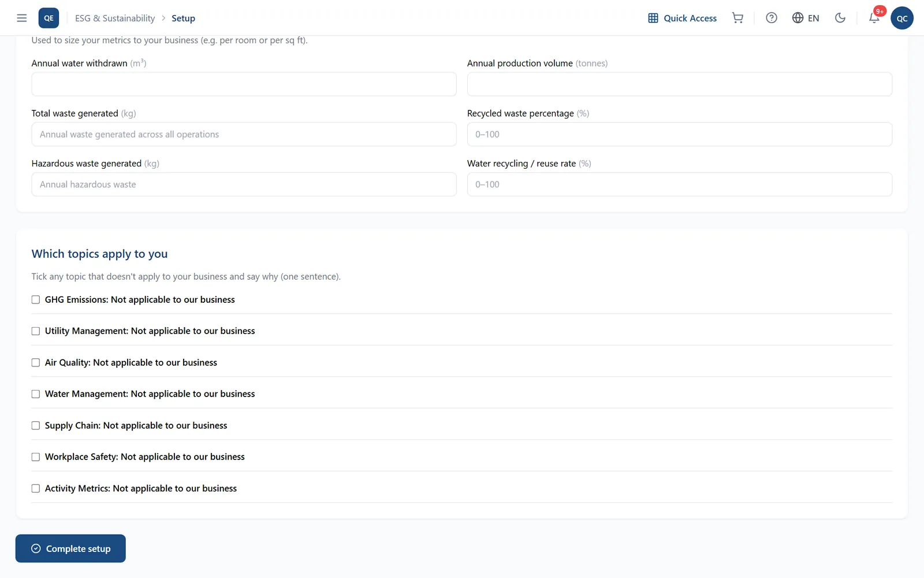Click Complete setup button

pos(70,549)
